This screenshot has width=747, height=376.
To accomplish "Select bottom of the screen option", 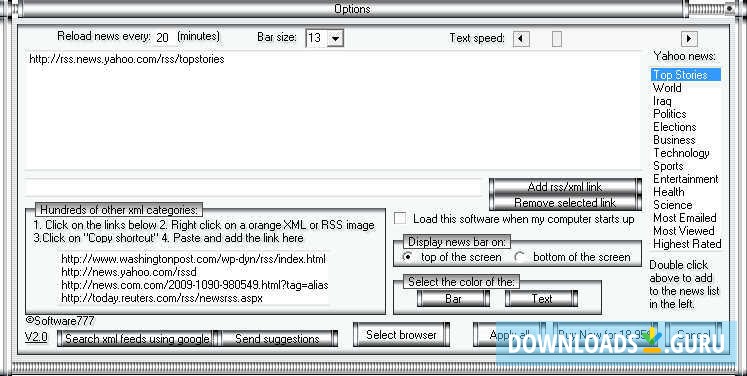I will [520, 257].
